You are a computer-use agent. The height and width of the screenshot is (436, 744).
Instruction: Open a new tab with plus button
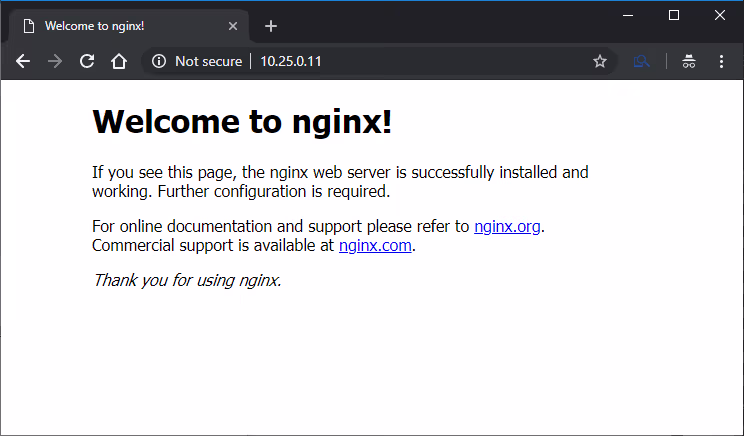pyautogui.click(x=270, y=26)
